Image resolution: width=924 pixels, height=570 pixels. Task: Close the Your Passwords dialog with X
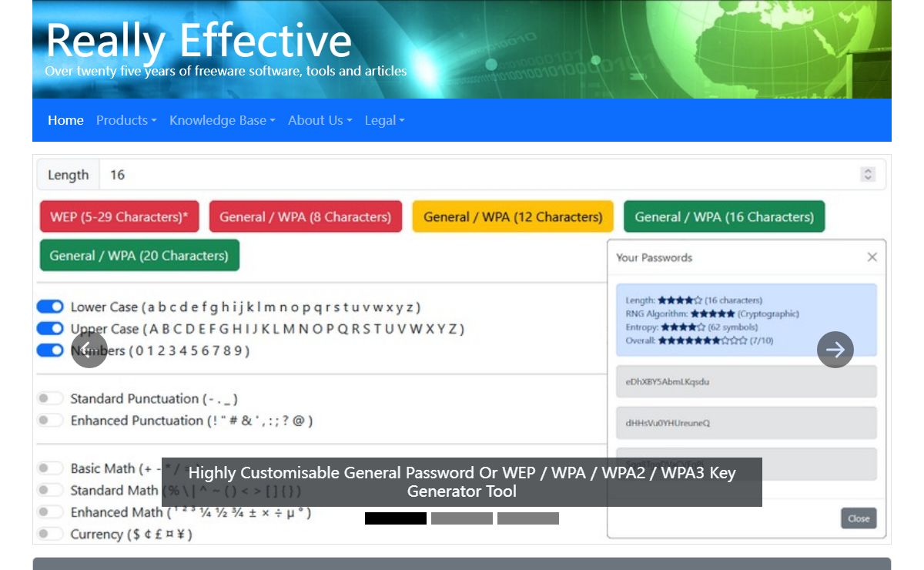(872, 257)
